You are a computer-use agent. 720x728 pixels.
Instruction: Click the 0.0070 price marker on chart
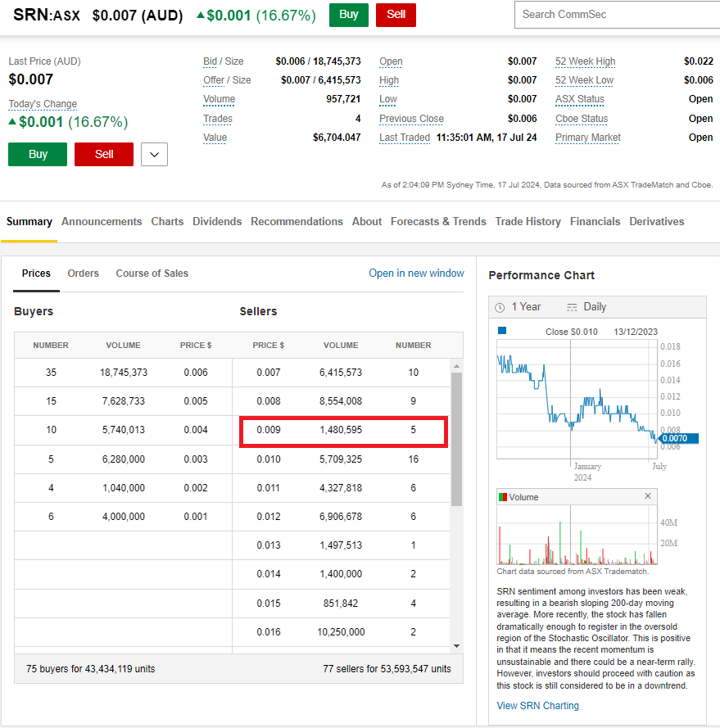pyautogui.click(x=678, y=438)
